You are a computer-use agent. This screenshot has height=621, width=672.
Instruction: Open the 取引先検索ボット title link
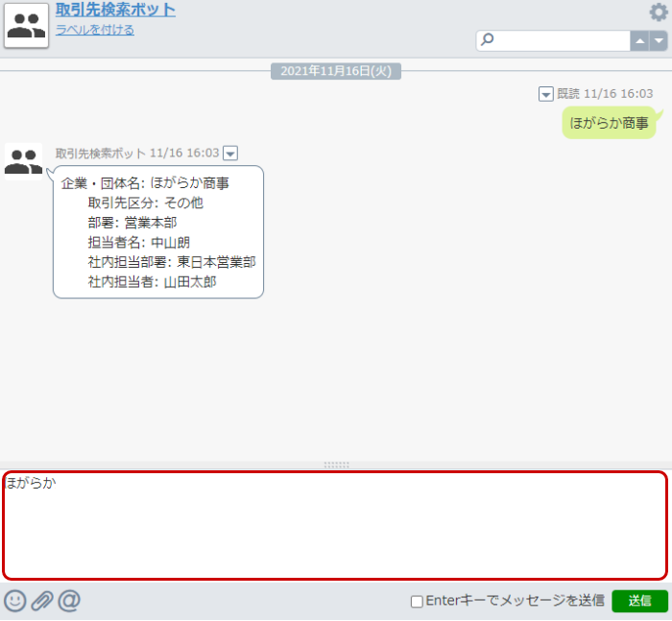click(115, 11)
